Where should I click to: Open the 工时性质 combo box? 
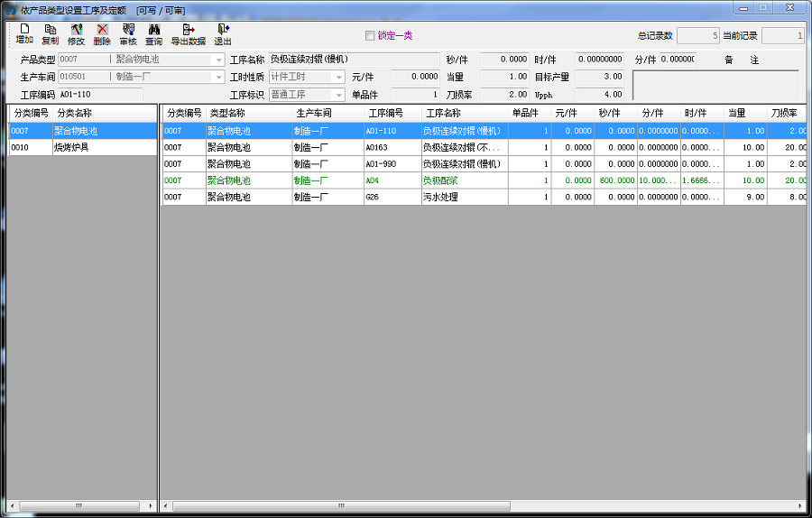[338, 77]
